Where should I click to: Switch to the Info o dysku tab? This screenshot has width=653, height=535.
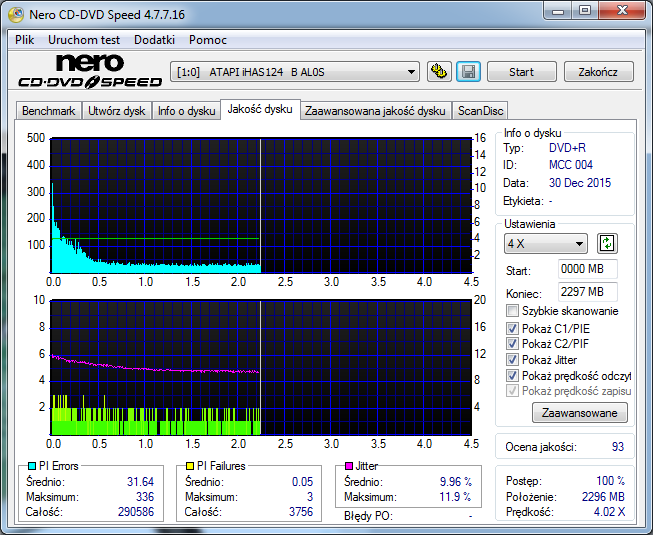(186, 111)
